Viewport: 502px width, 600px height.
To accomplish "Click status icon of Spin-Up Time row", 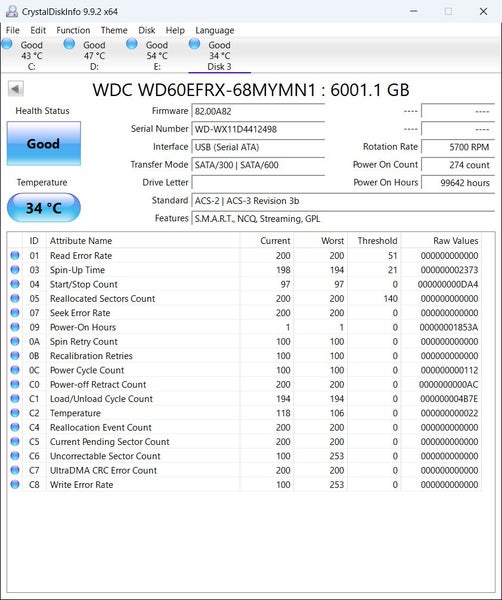I will point(15,270).
